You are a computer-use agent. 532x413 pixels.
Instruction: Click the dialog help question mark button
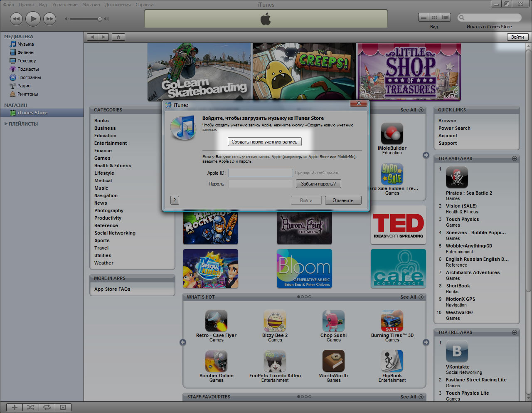pyautogui.click(x=175, y=200)
